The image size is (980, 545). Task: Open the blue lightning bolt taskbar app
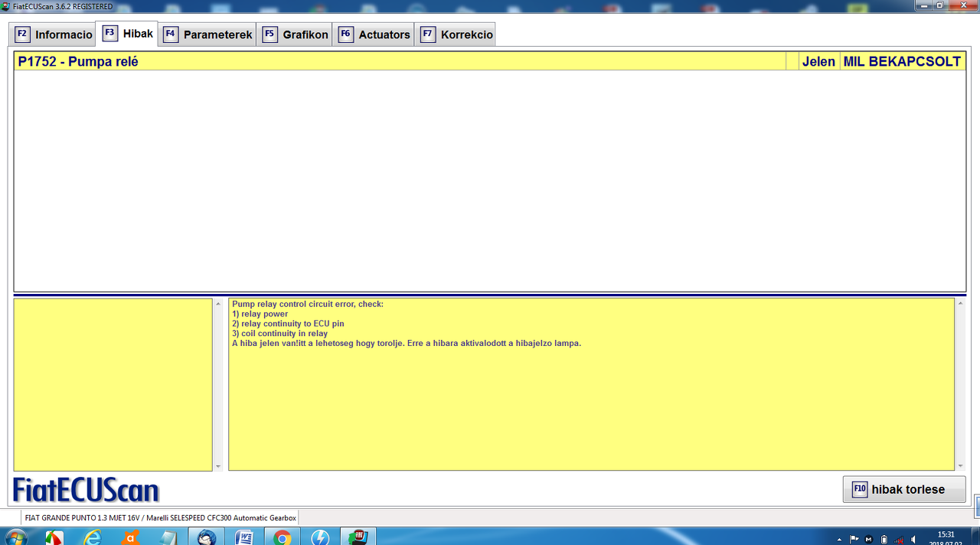[320, 537]
